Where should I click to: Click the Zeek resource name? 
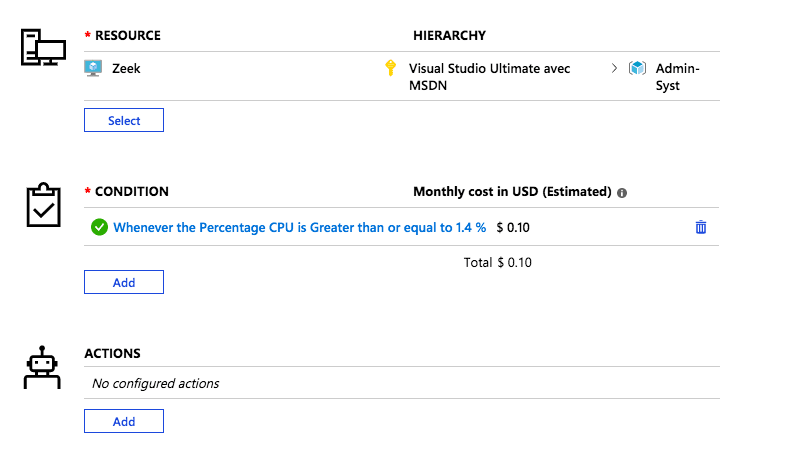pos(126,69)
